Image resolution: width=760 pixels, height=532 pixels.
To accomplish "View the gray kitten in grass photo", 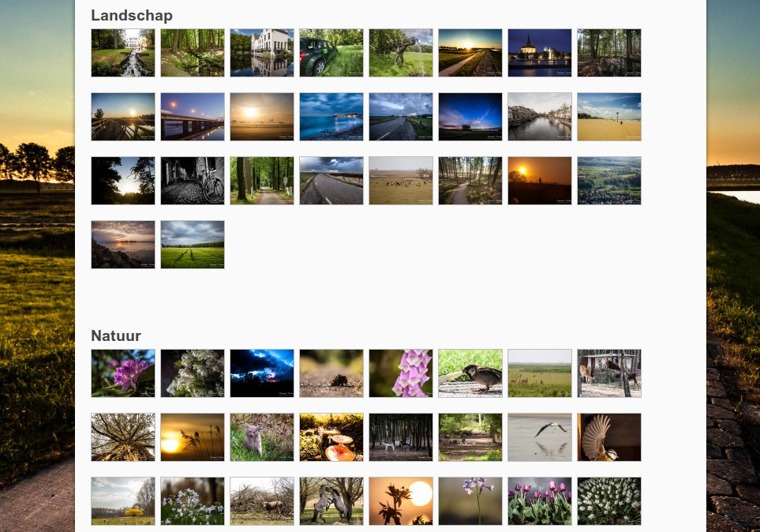I will point(262,437).
